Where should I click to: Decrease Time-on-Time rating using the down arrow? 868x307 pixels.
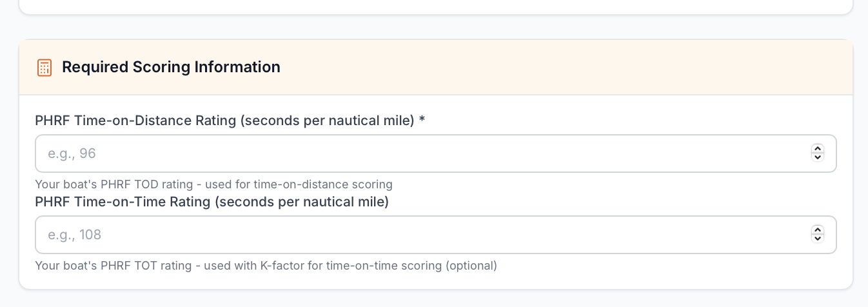pos(818,239)
